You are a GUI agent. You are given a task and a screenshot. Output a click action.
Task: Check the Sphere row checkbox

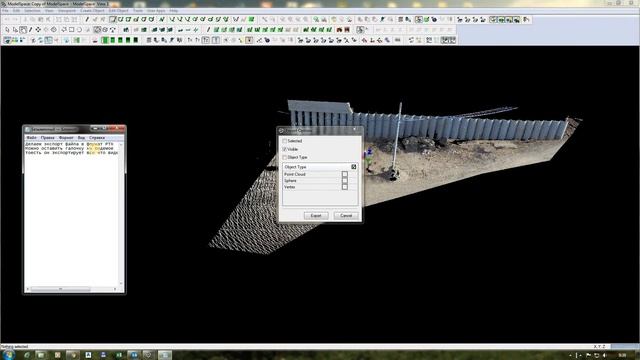pos(345,180)
